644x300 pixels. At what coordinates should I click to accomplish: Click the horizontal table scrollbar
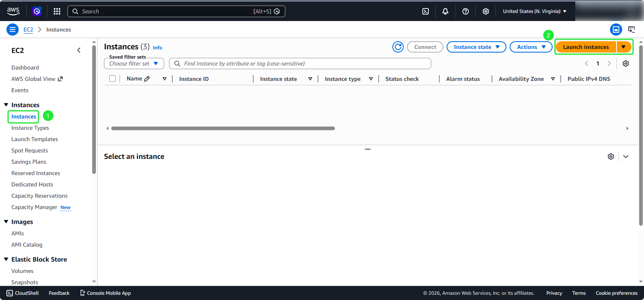(223, 129)
